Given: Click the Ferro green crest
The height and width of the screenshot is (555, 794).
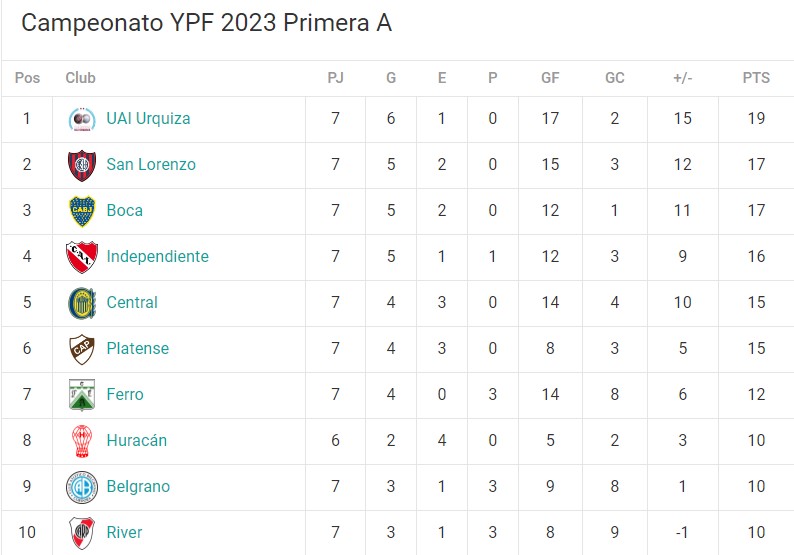Looking at the screenshot, I should coord(82,395).
